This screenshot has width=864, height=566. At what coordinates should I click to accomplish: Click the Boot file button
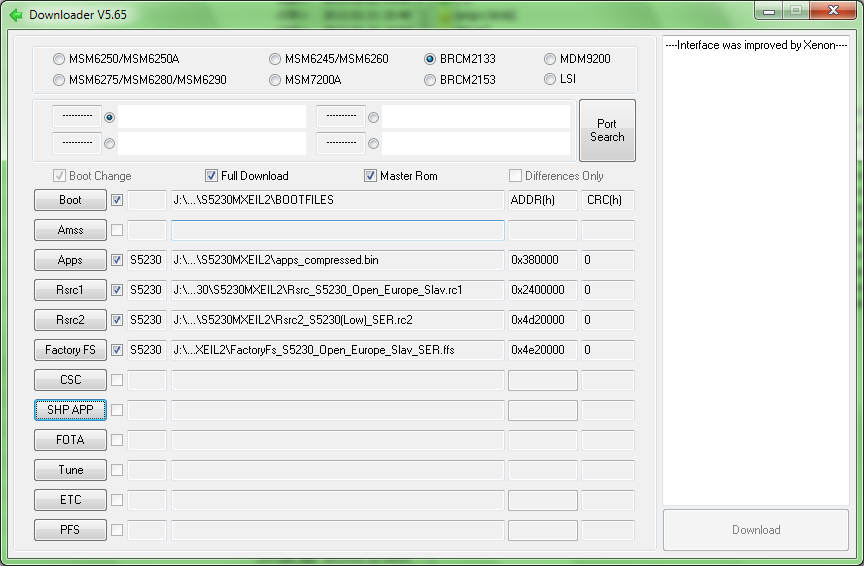[70, 200]
